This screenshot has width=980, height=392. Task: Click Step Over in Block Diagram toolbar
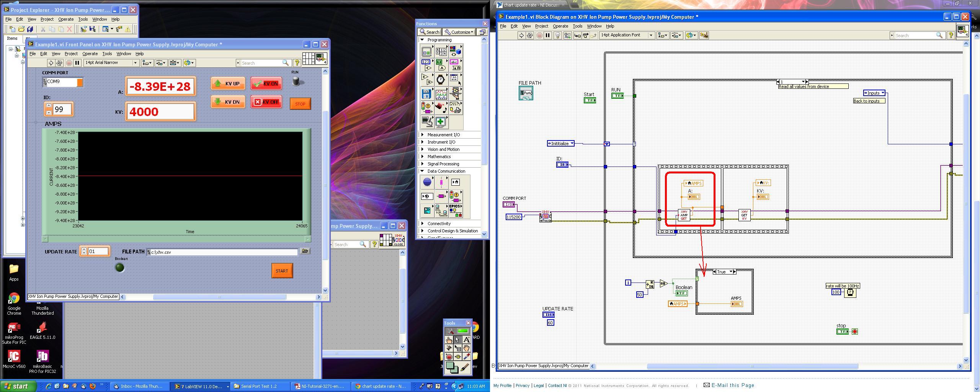pyautogui.click(x=585, y=35)
